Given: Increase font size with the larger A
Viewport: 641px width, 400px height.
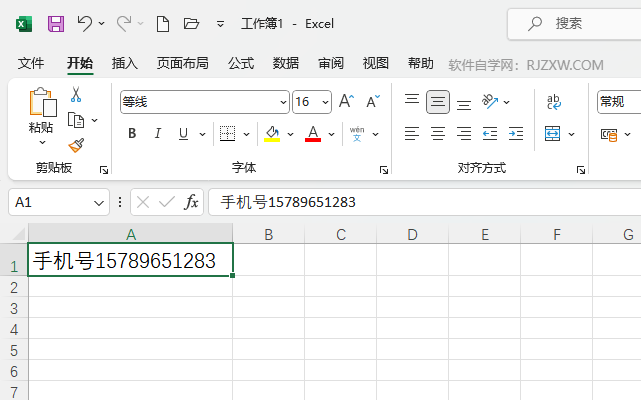Looking at the screenshot, I should pyautogui.click(x=346, y=101).
